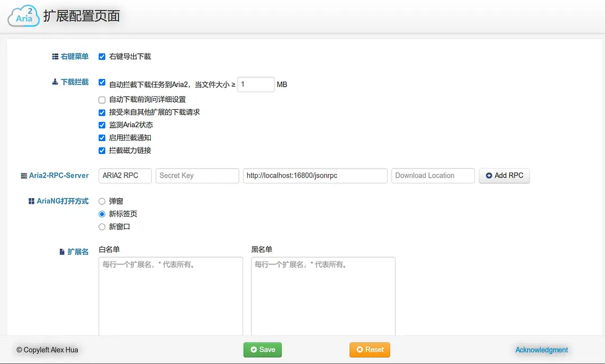Disable 监测Aria2状态
The width and height of the screenshot is (605, 364).
pyautogui.click(x=101, y=125)
